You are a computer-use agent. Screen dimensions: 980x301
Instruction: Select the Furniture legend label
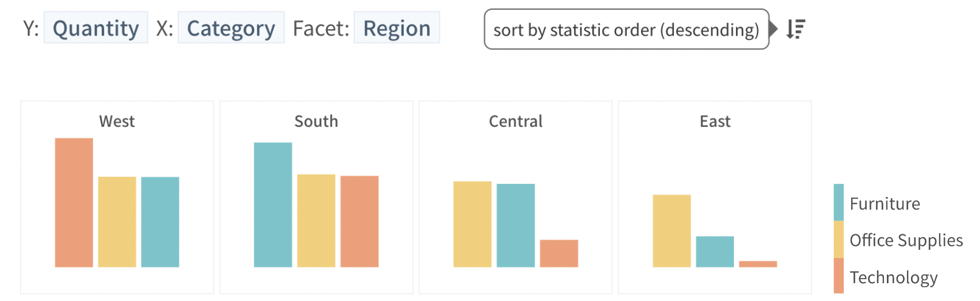pyautogui.click(x=885, y=204)
